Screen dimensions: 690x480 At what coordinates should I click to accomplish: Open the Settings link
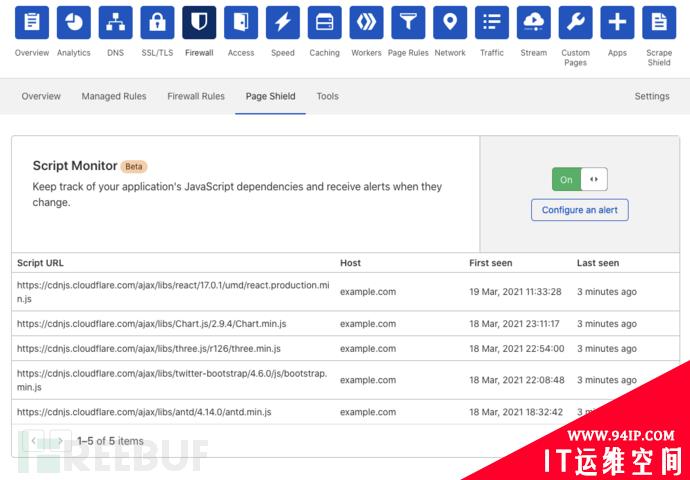[x=652, y=96]
